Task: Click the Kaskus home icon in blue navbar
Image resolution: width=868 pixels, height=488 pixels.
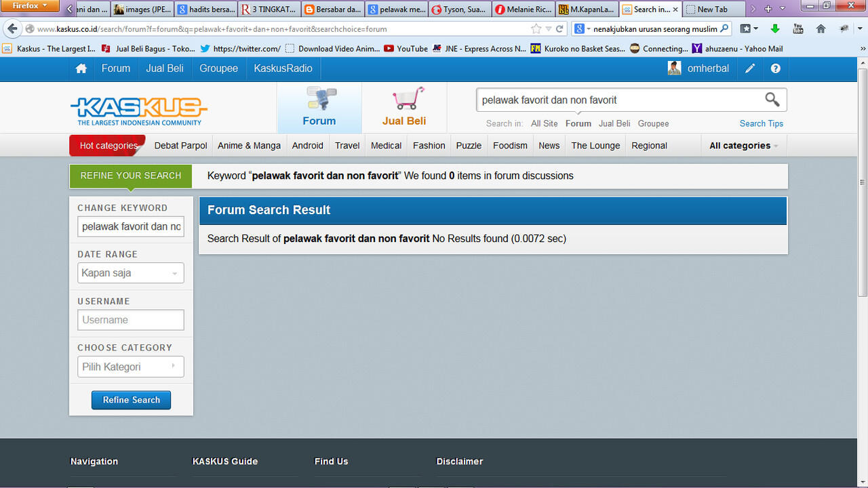Action: click(x=81, y=68)
